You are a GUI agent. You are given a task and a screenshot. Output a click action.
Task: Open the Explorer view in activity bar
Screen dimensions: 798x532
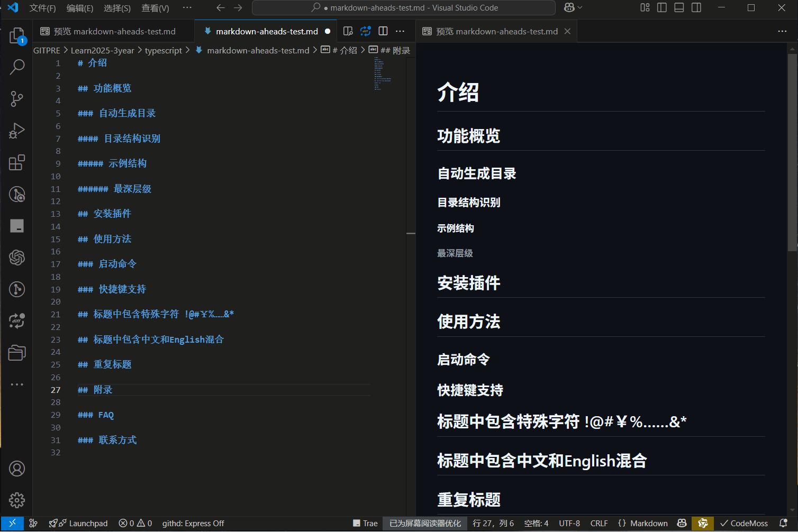(17, 35)
